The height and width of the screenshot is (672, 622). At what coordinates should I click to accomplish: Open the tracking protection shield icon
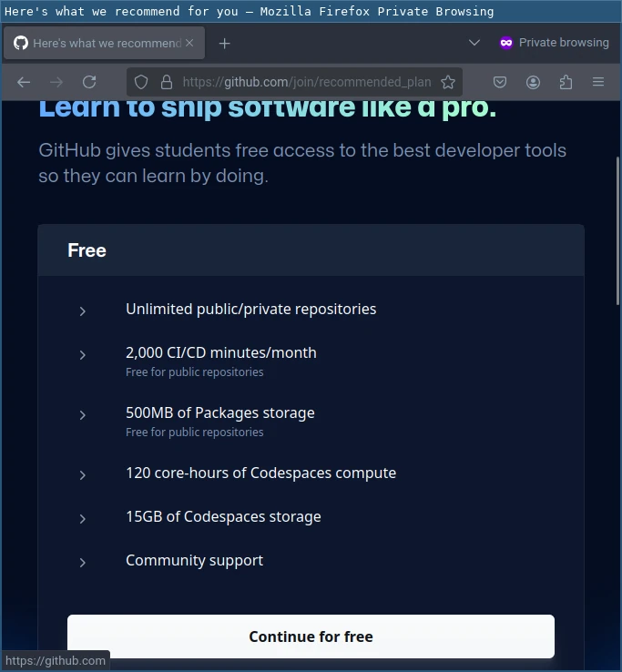coord(141,82)
